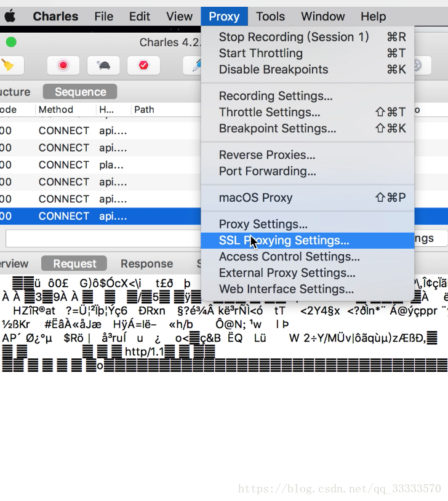Toggle the breakpoints hexagon icon
This screenshot has height=501, width=448.
tap(143, 65)
